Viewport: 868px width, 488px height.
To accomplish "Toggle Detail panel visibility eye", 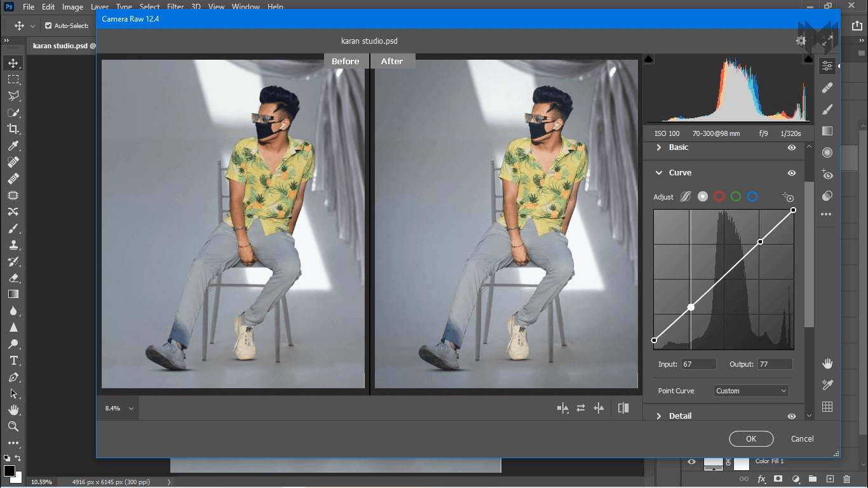I will 792,416.
